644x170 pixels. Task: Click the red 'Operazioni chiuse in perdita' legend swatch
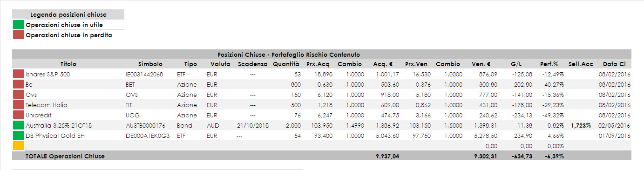tap(18, 35)
